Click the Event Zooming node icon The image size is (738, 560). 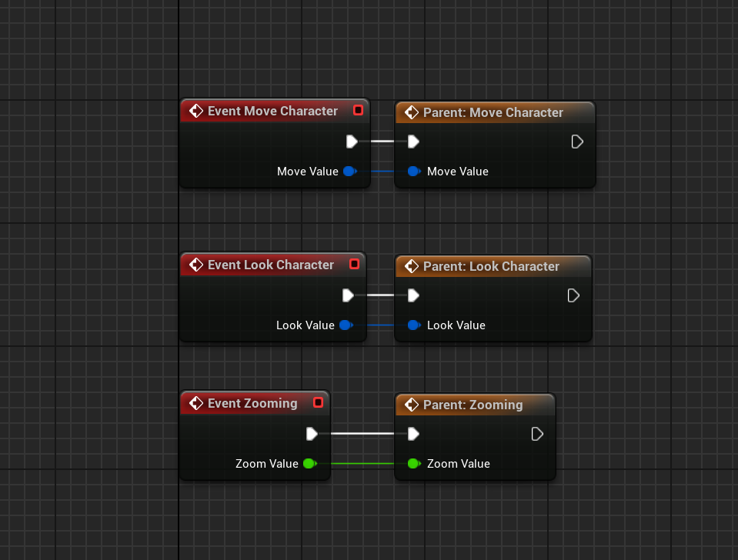coord(195,403)
